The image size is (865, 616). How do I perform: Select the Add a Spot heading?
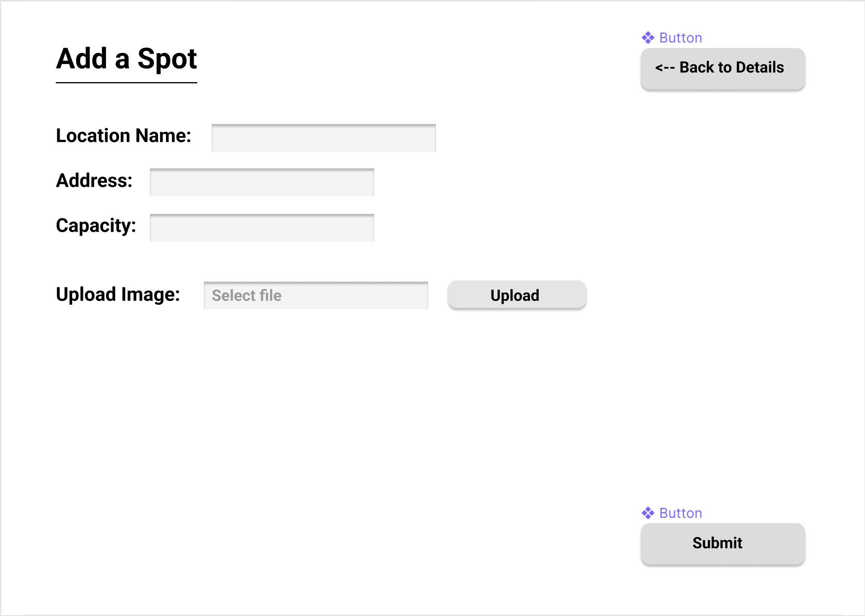coord(126,59)
